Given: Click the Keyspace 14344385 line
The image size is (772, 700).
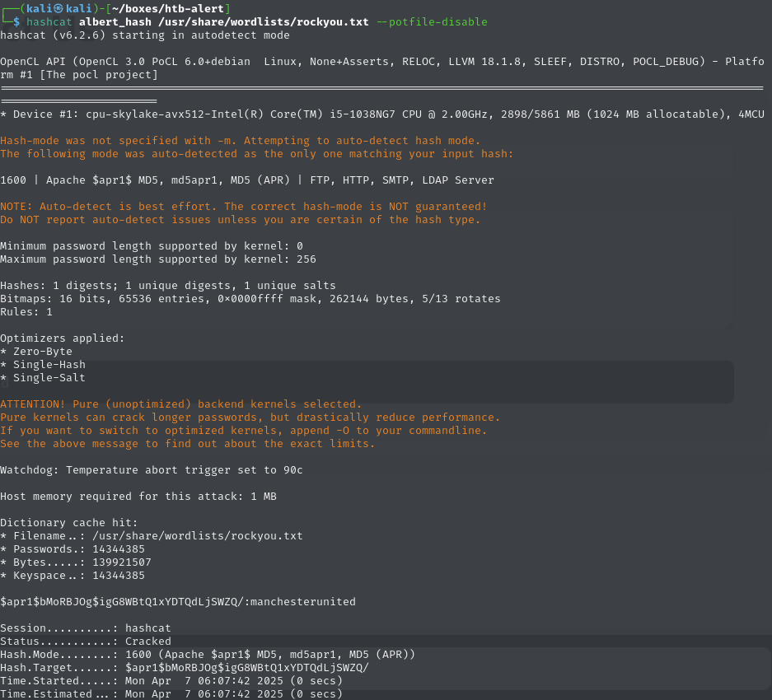Looking at the screenshot, I should click(x=73, y=576).
